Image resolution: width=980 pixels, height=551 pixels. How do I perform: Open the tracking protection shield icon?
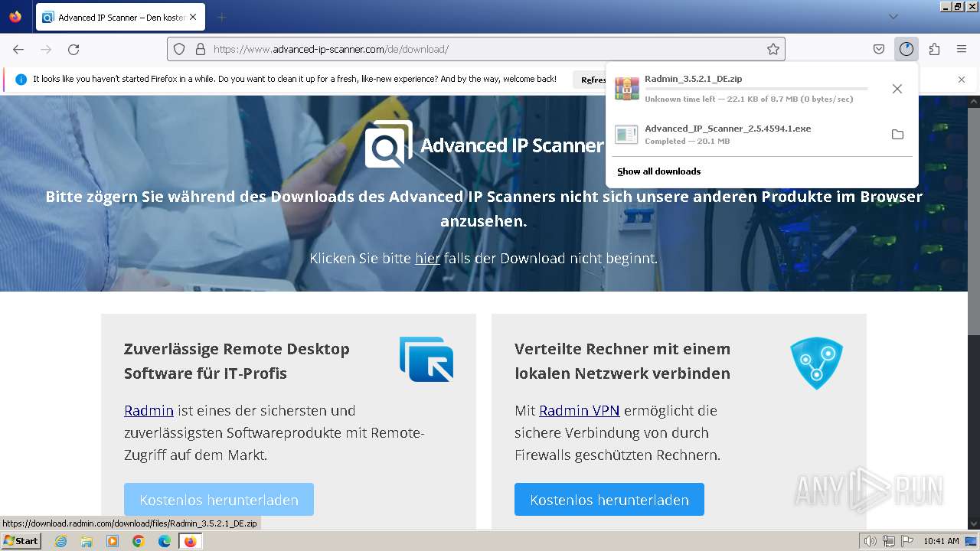coord(179,49)
